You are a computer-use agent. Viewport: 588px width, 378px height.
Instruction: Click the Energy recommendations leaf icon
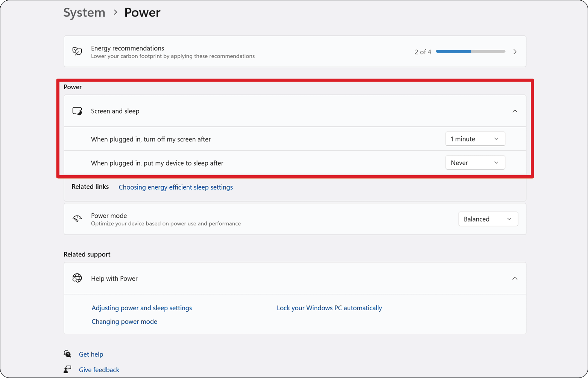point(77,52)
